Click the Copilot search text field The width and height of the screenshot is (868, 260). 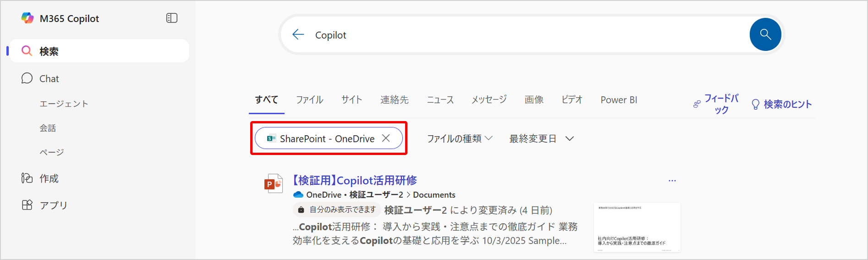coord(527,35)
